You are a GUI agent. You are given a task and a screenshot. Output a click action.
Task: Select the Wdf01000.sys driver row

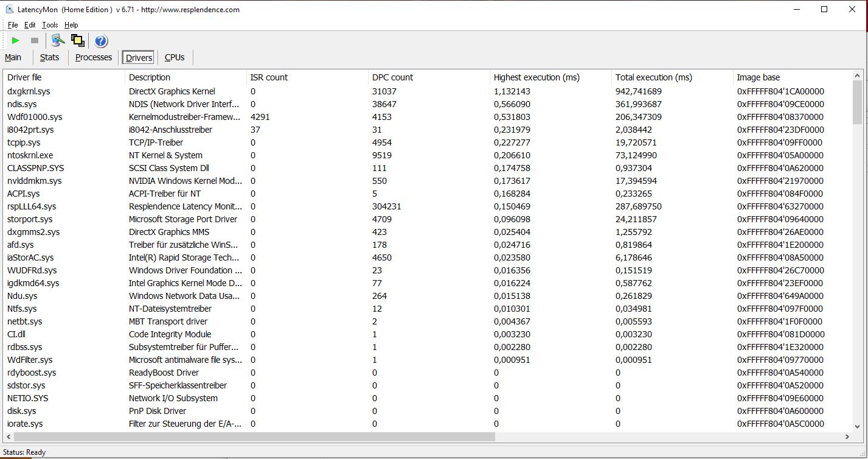click(x=428, y=117)
